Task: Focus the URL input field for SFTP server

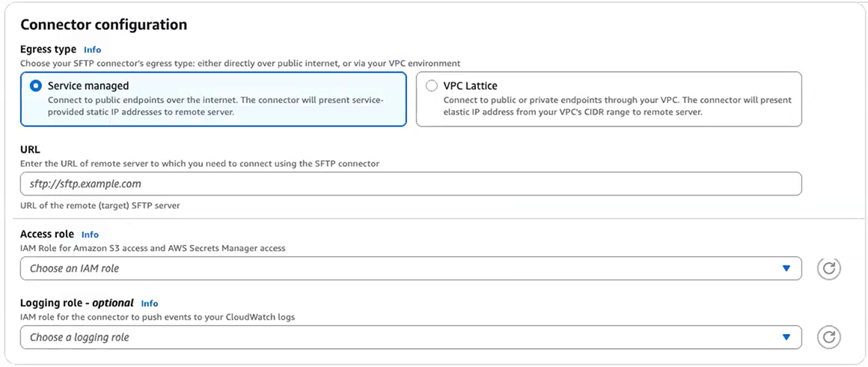Action: click(410, 183)
